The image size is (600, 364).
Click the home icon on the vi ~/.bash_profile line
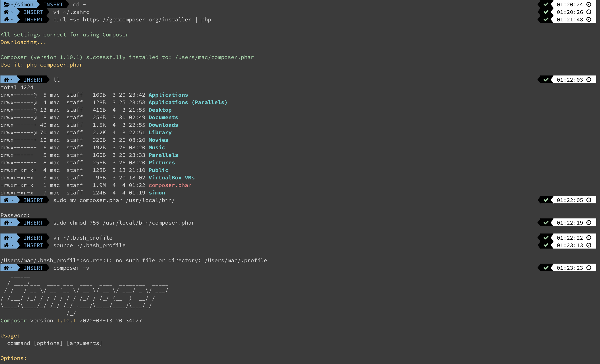click(x=6, y=238)
